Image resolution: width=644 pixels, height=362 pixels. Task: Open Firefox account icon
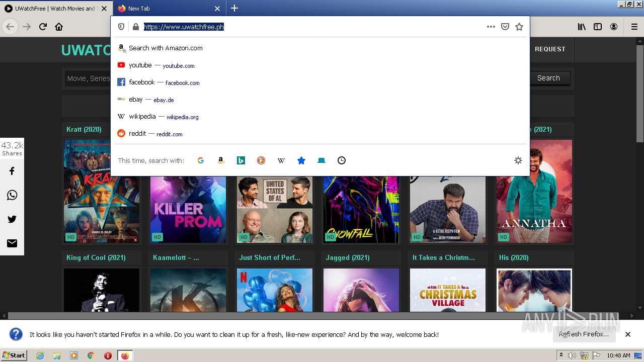tap(614, 27)
